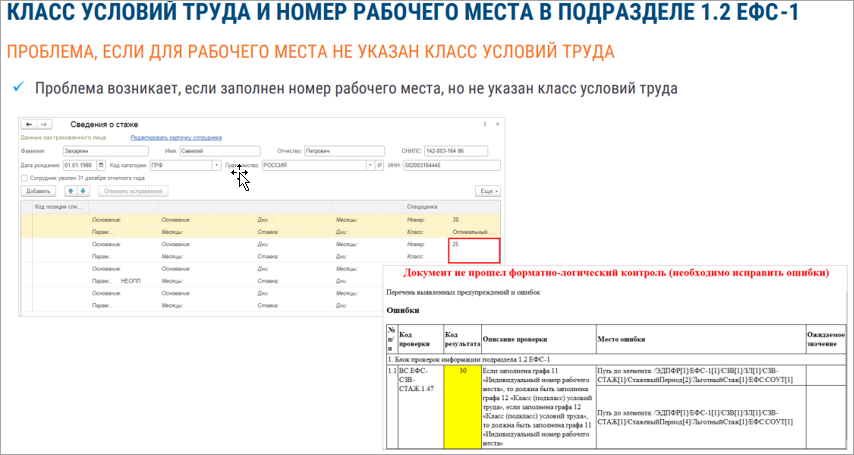Click the Код позиции спи... column header

(x=59, y=207)
